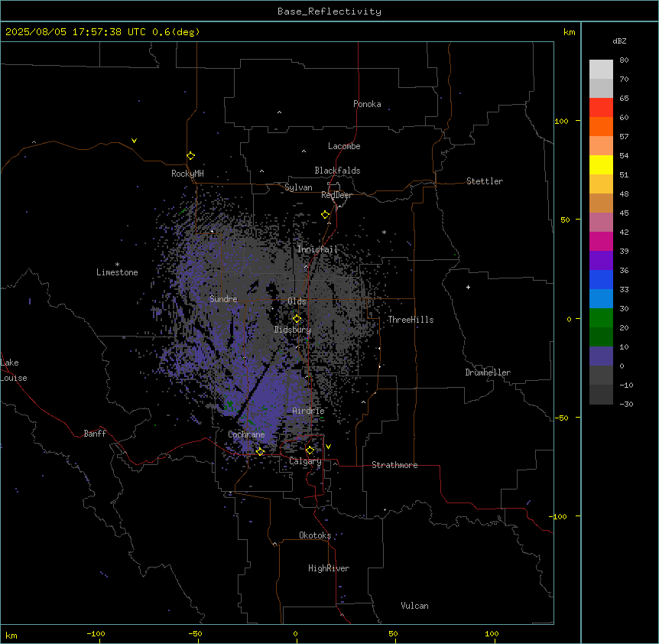Click the white plus marker northwest of Drumheller
Viewport: 659px width, 644px height.
(468, 287)
